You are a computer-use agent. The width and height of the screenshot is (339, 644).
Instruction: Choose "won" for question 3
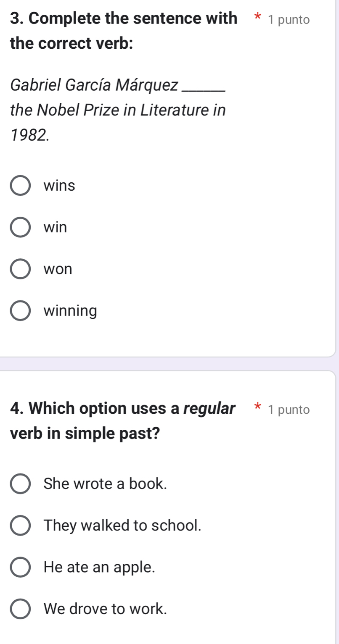(20, 269)
